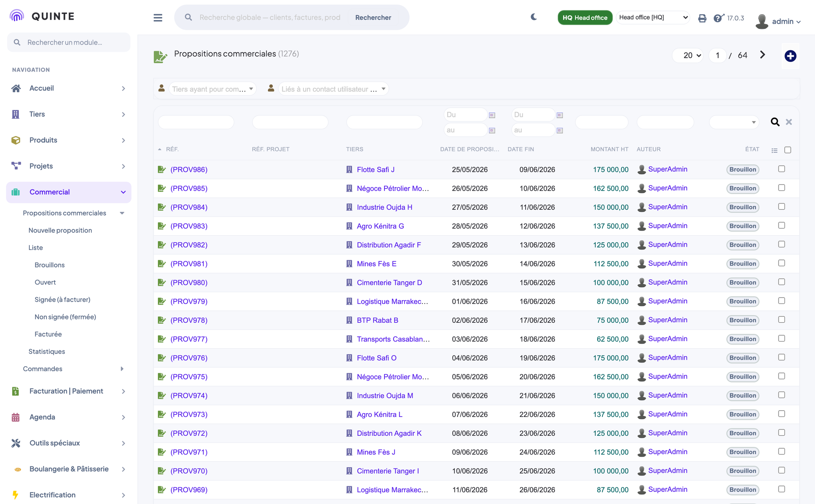Open the État status filter dropdown
This screenshot has height=504, width=815.
[734, 122]
